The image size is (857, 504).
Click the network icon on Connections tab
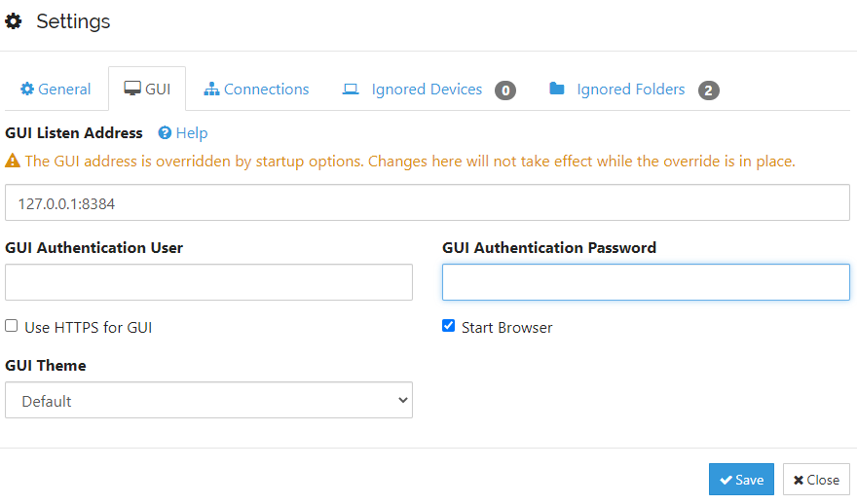click(x=211, y=89)
